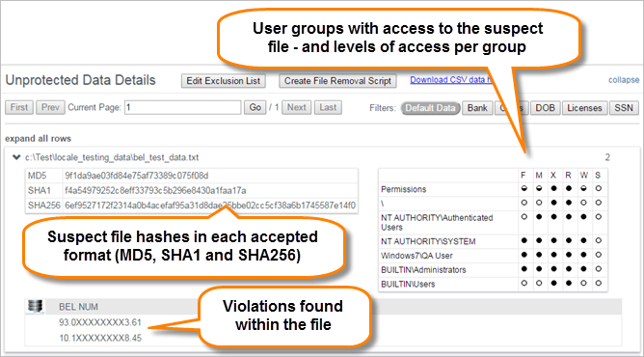The height and width of the screenshot is (357, 644).
Task: Click the F indicator for BUILTIN\Users
Action: pyautogui.click(x=524, y=284)
